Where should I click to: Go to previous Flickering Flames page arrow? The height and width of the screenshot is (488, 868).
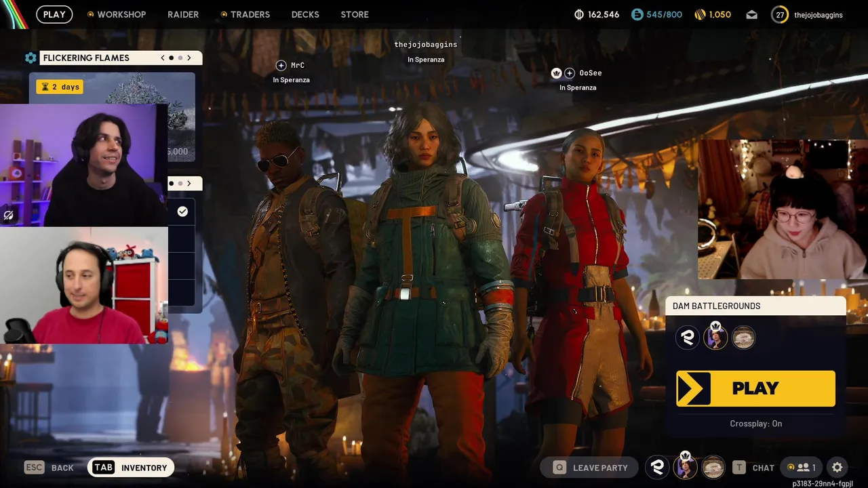tap(163, 58)
